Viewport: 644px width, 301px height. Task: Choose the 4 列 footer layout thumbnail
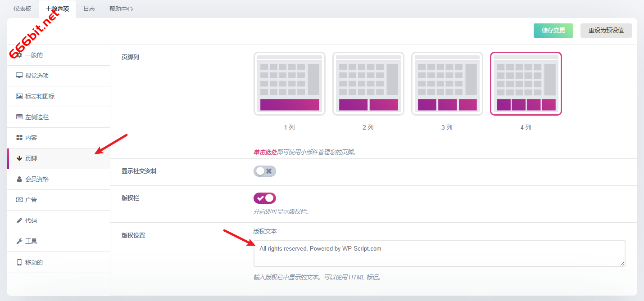(526, 84)
